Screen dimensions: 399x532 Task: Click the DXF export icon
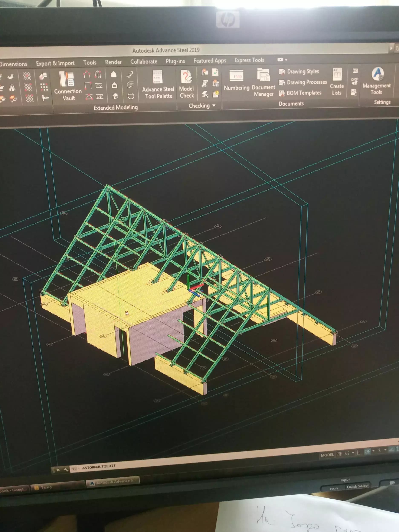354,81
